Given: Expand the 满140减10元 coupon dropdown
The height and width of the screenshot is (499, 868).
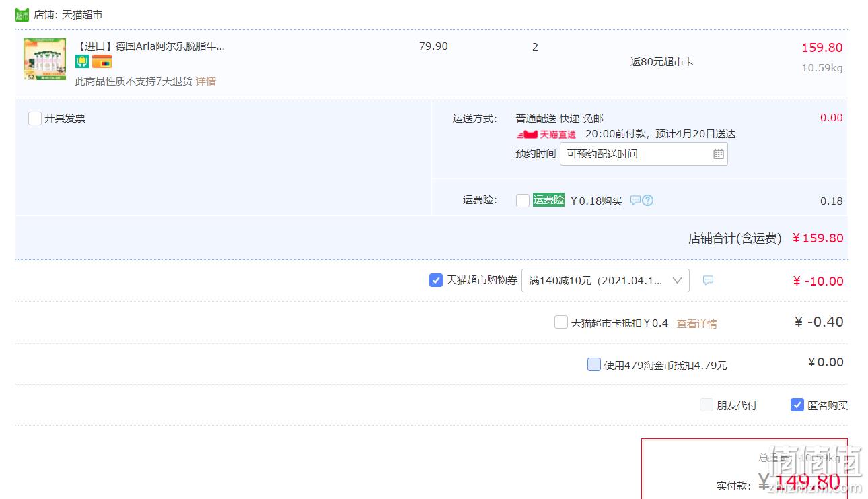Looking at the screenshot, I should point(606,281).
